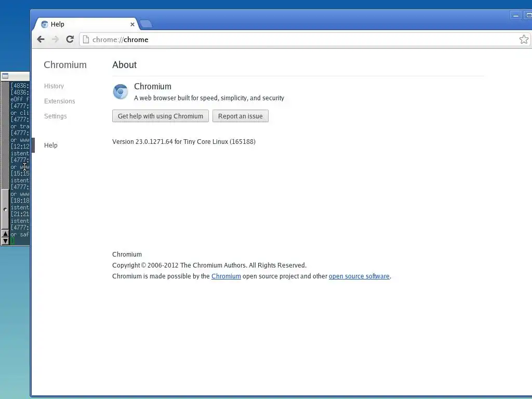The height and width of the screenshot is (399, 532).
Task: Click the Chromium sidebar title
Action: tap(65, 65)
